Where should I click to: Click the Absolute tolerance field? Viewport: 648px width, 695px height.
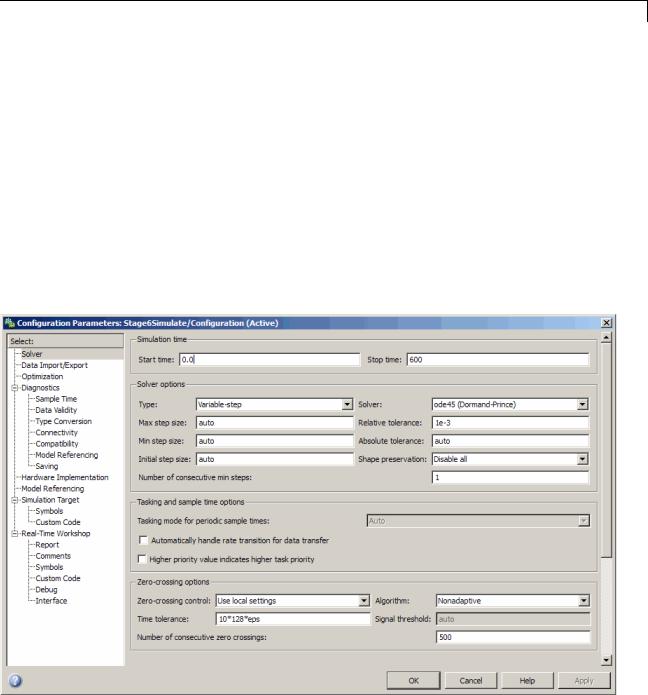(x=511, y=441)
